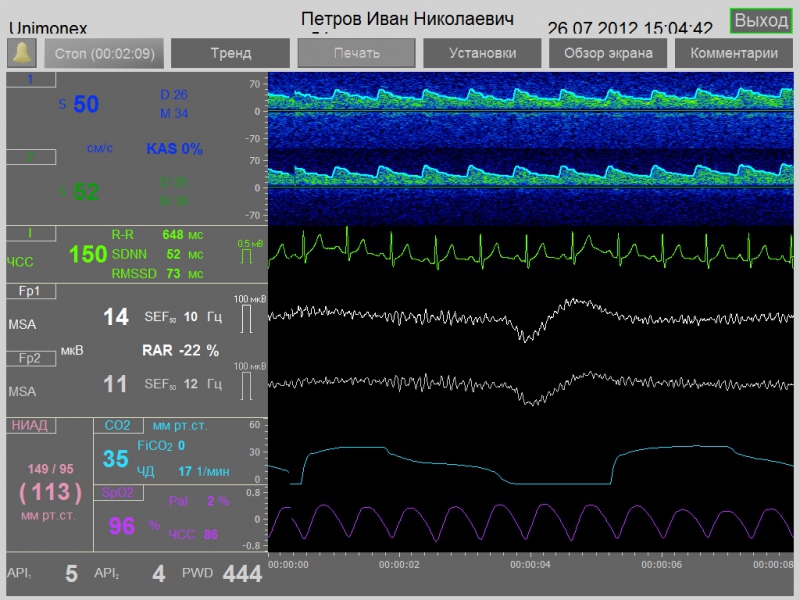Click the CO2 channel label
This screenshot has width=800, height=600.
coord(117,425)
